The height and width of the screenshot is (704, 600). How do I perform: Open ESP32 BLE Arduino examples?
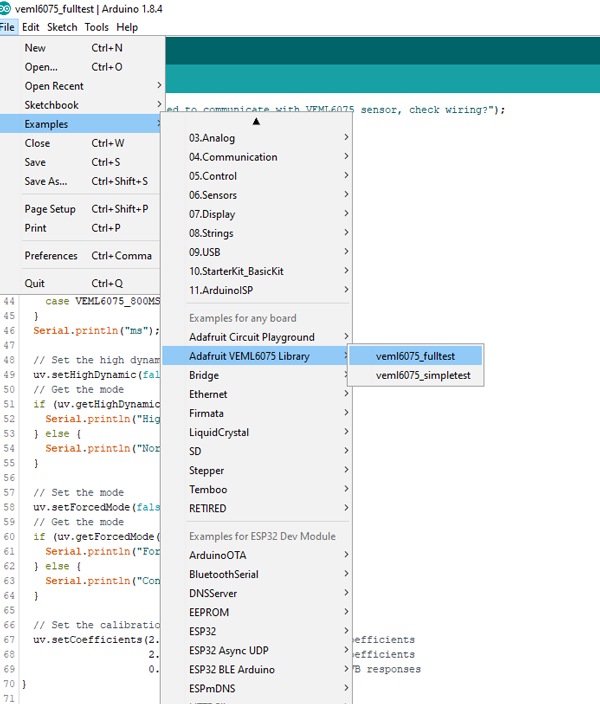(x=256, y=670)
